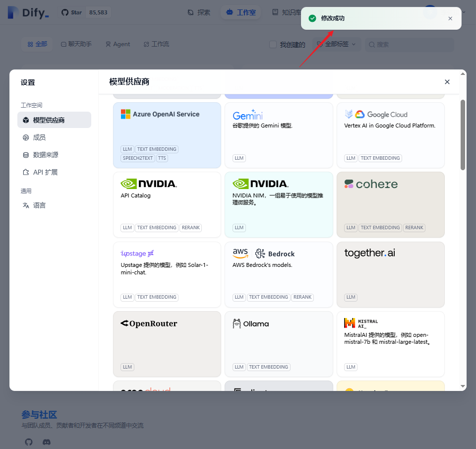Screen dimensions: 476x449
Task: Click the green success check icon
Action: [312, 18]
